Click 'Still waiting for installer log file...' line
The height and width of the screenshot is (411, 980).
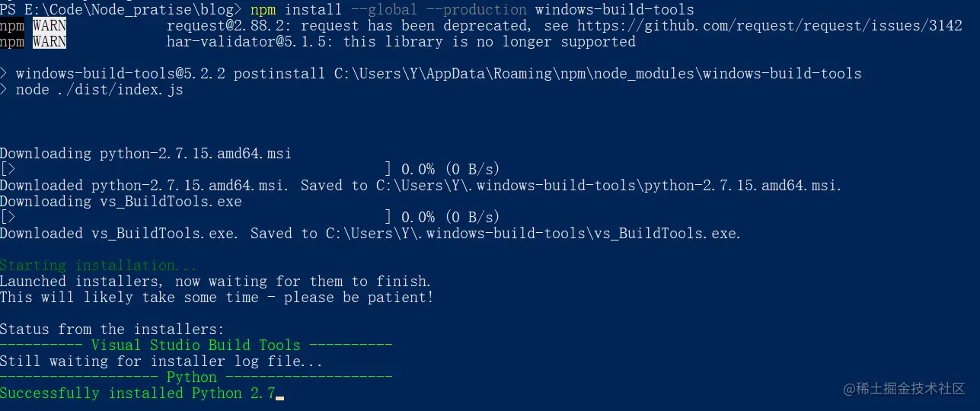tap(161, 361)
